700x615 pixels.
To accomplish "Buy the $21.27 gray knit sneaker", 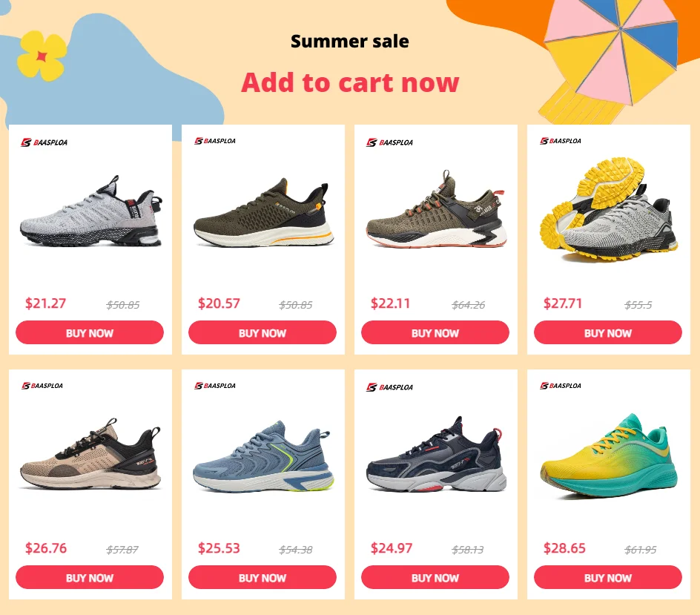I will [x=90, y=333].
